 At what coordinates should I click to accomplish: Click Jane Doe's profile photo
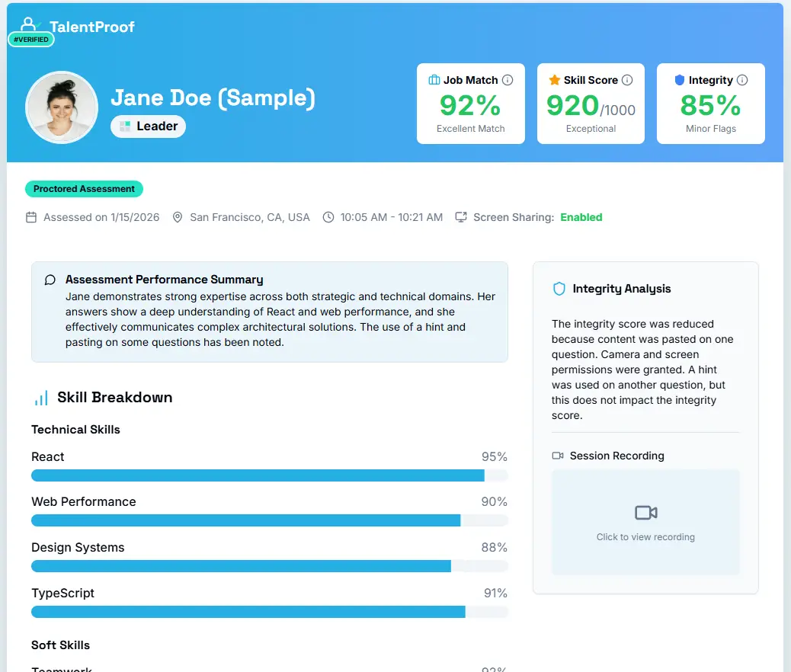(61, 107)
